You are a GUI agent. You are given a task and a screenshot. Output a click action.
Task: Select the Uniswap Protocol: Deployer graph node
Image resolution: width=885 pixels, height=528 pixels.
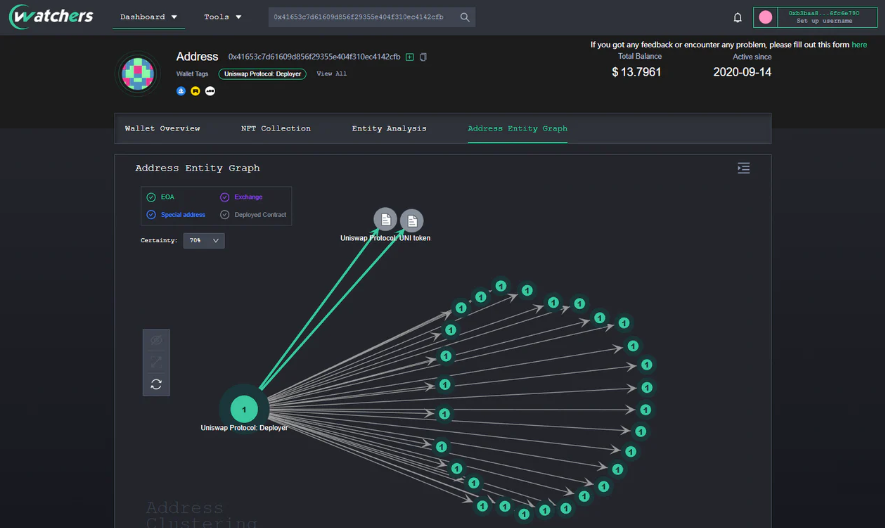244,409
